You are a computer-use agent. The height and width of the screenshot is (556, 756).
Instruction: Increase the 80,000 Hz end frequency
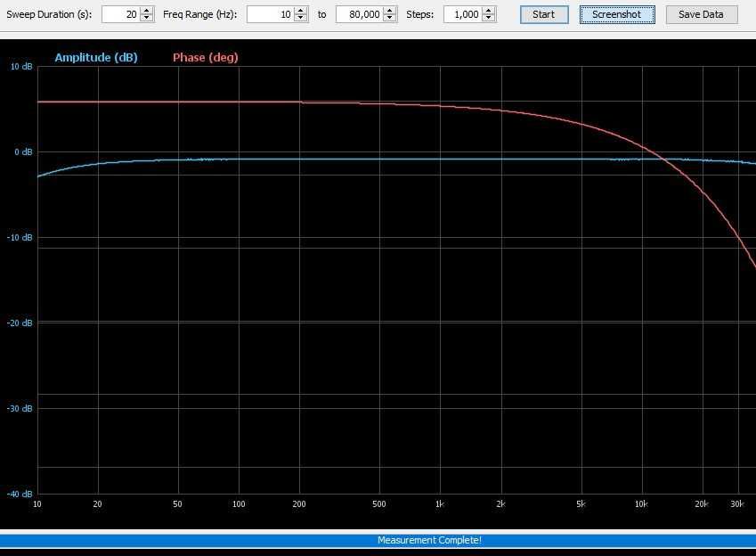pos(389,11)
